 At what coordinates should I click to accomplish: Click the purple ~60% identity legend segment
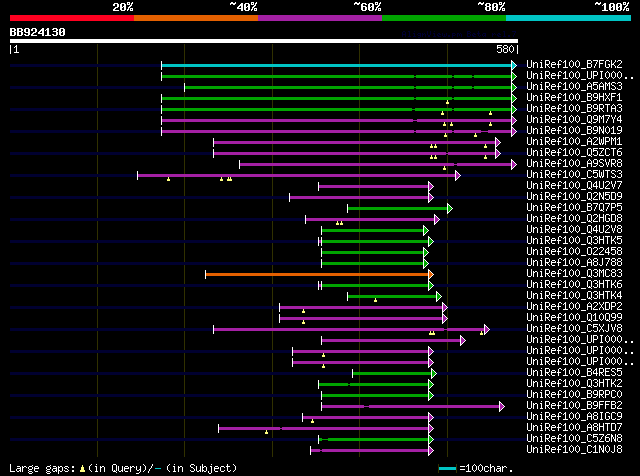[320, 18]
